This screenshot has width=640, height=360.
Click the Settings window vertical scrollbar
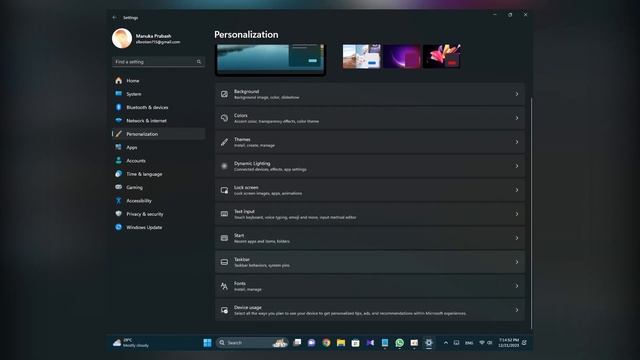[x=531, y=212]
